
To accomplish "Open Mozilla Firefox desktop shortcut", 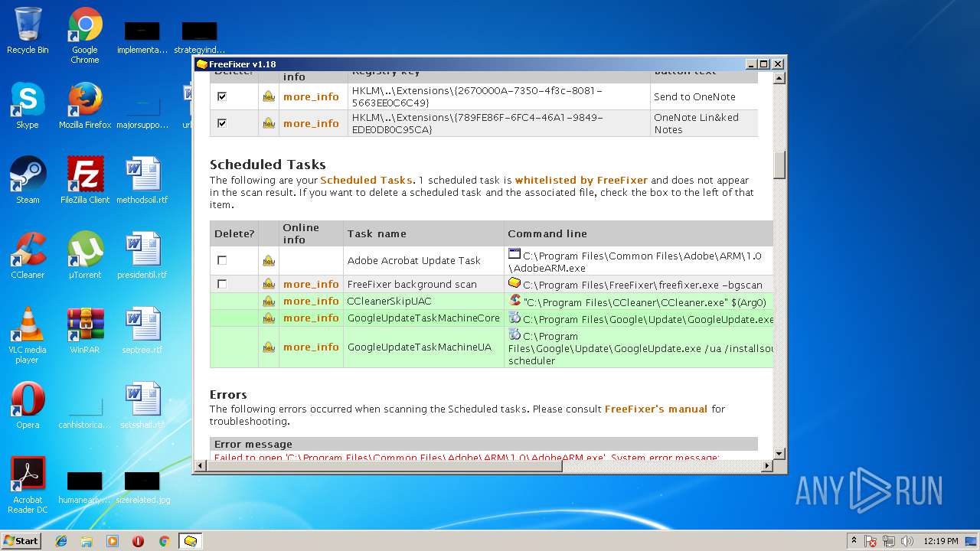I will 85,106.
